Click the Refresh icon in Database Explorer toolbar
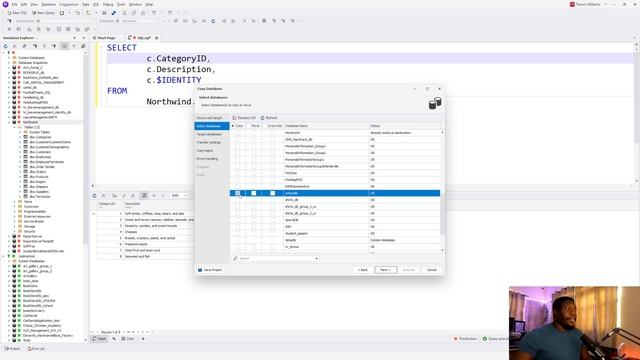Image resolution: width=640 pixels, height=360 pixels. tap(6, 46)
